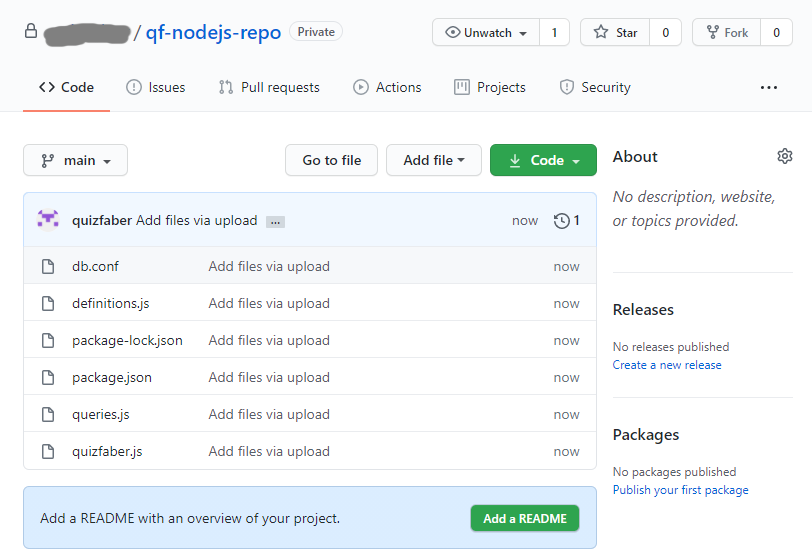Switch to the Pull requests tab
The width and height of the screenshot is (812, 557).
pyautogui.click(x=269, y=87)
